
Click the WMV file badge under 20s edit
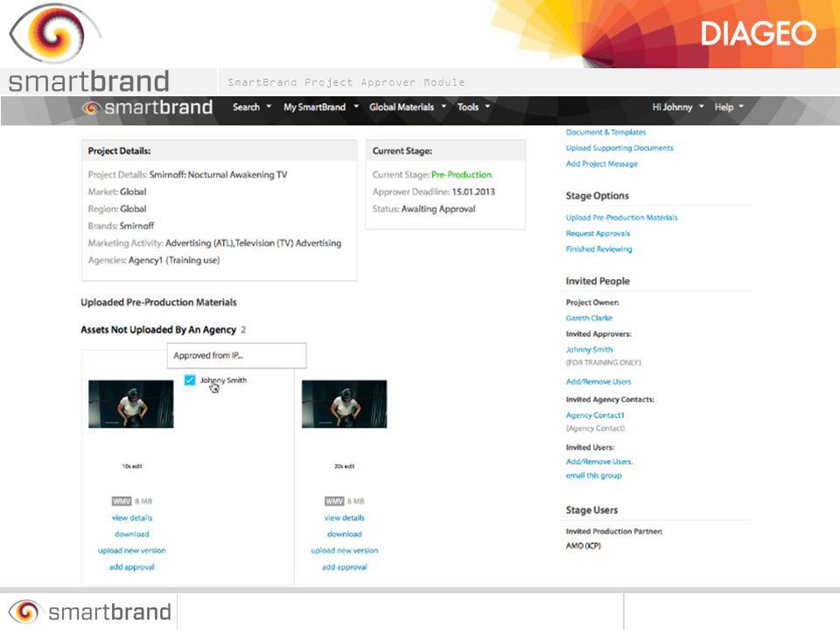point(334,501)
